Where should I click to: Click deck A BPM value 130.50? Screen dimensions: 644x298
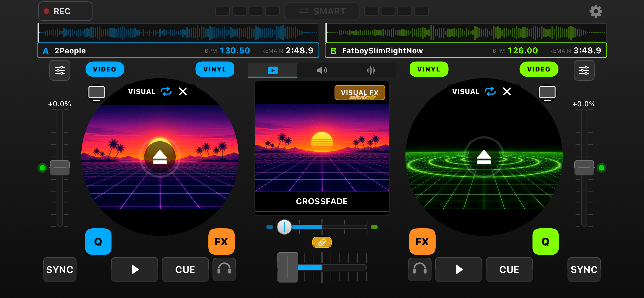click(235, 51)
